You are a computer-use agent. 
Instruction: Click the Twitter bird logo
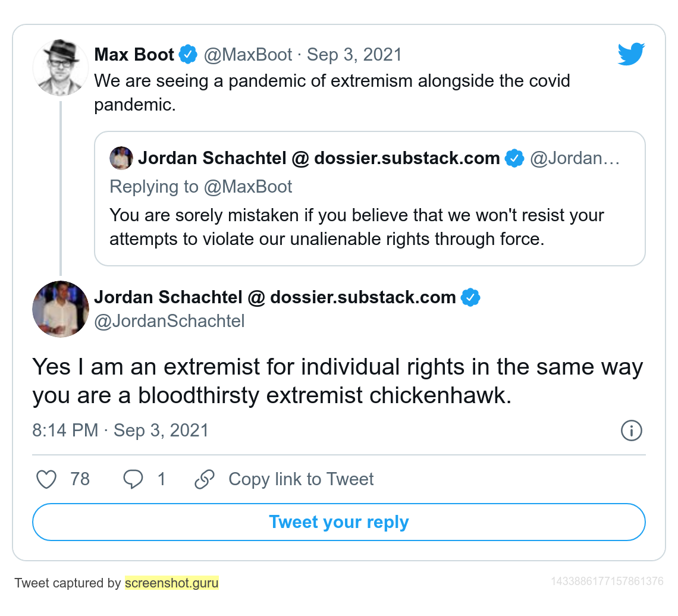point(631,54)
